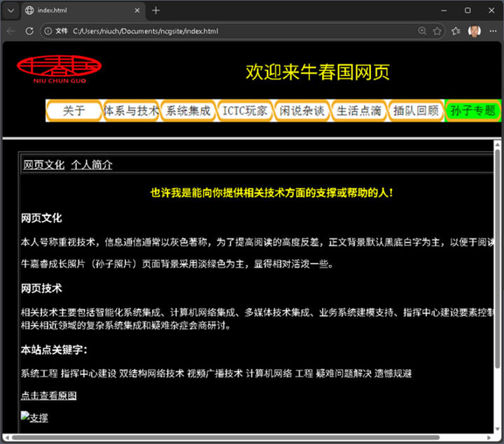Click the yellow 也许我是能向你提供 tagline
Viewport: 504px width, 444px height.
(272, 192)
